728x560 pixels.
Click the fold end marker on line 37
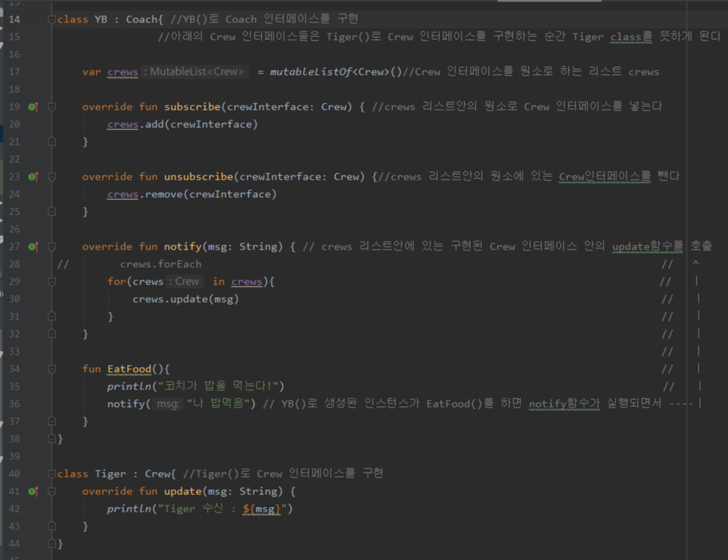(x=52, y=422)
